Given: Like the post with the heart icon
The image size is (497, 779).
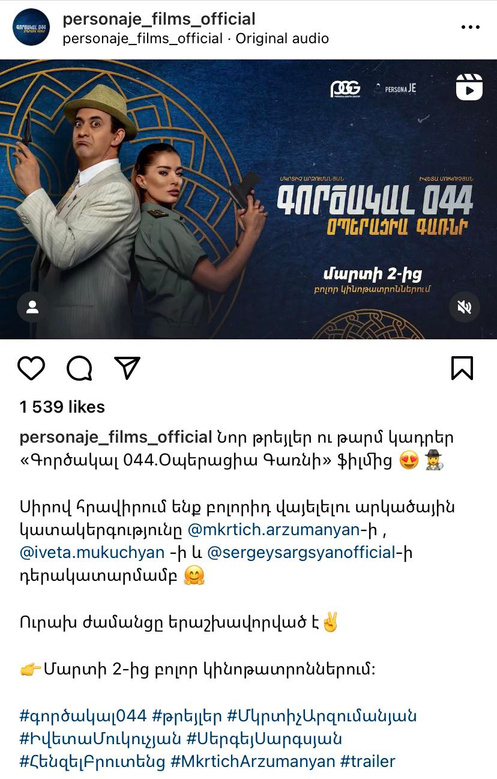Looking at the screenshot, I should [31, 368].
